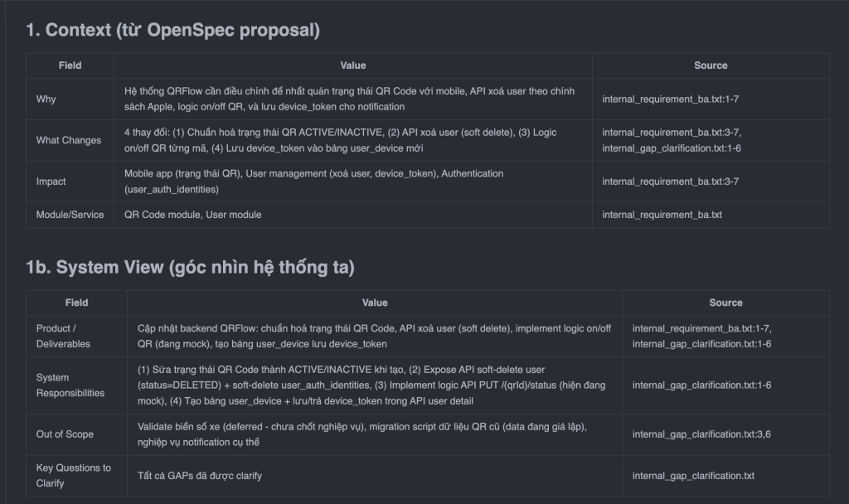
Task: Click the "QR Code module, User module" value
Action: point(192,215)
